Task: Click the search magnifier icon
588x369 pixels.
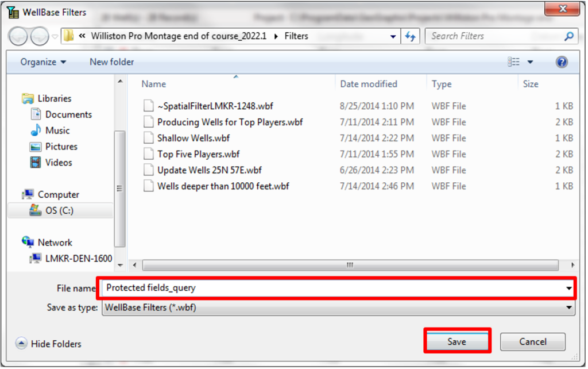Action: click(568, 36)
